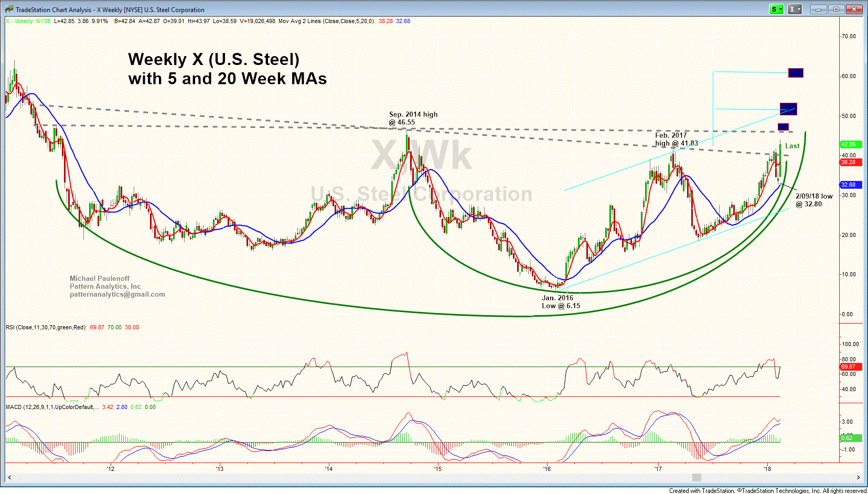Click the RSI (Close,11,30,70,green,Red) label
Screen dimensions: 868x494
[46, 327]
